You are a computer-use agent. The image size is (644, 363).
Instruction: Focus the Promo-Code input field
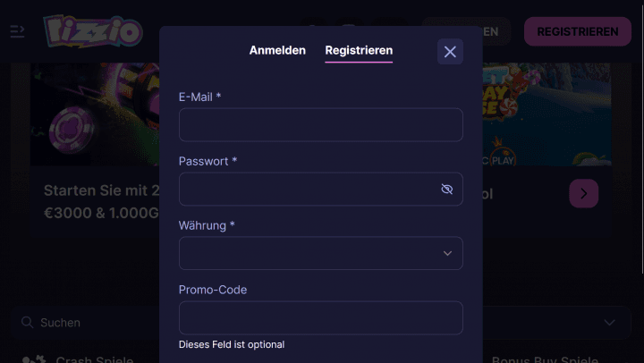[320, 318]
